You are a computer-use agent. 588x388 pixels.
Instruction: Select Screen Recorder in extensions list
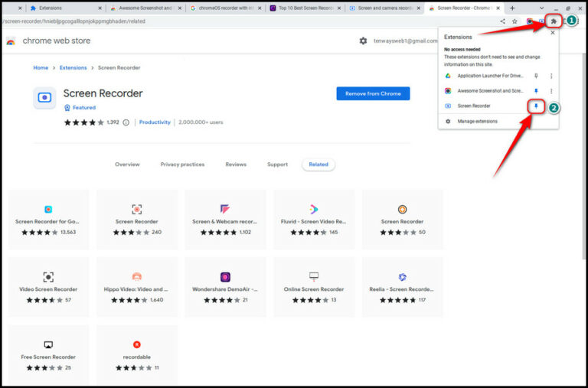474,106
